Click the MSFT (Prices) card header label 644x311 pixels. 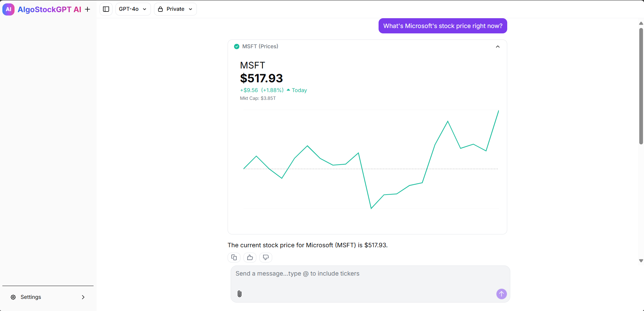(x=260, y=47)
